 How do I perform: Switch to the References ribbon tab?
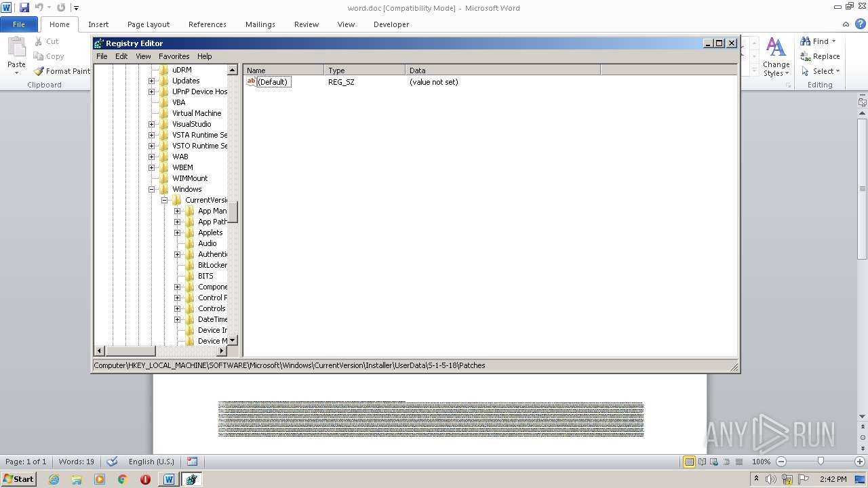pyautogui.click(x=208, y=24)
